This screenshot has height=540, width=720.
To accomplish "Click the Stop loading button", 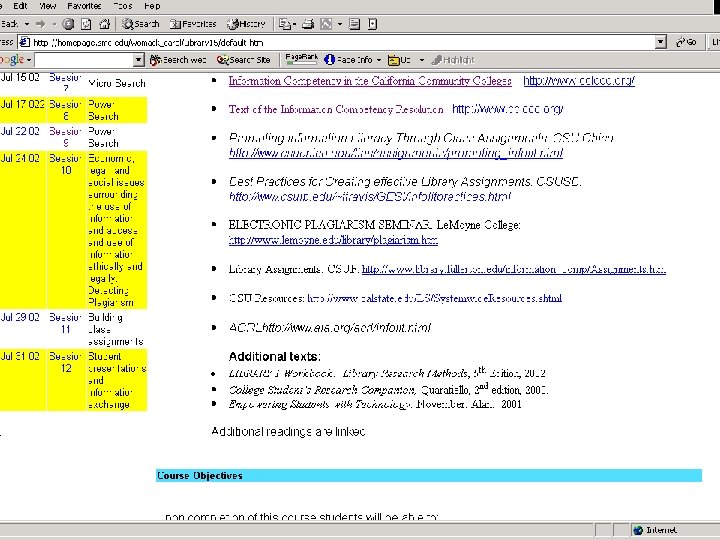I will point(68,24).
